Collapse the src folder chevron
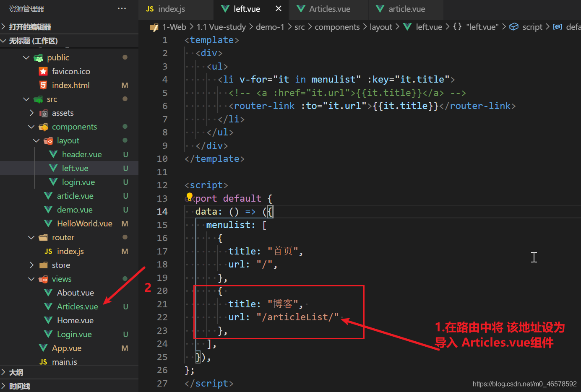This screenshot has width=581, height=392. pos(26,99)
